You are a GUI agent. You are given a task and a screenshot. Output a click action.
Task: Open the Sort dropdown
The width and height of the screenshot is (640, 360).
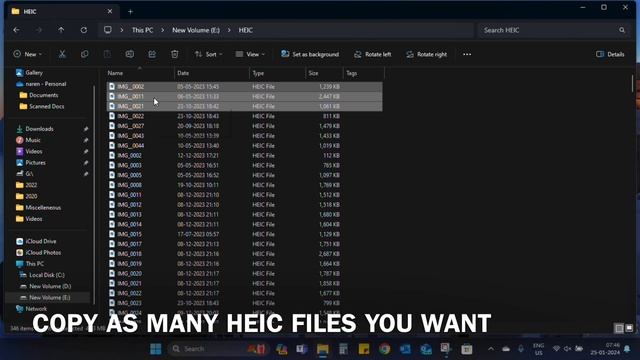(x=209, y=54)
